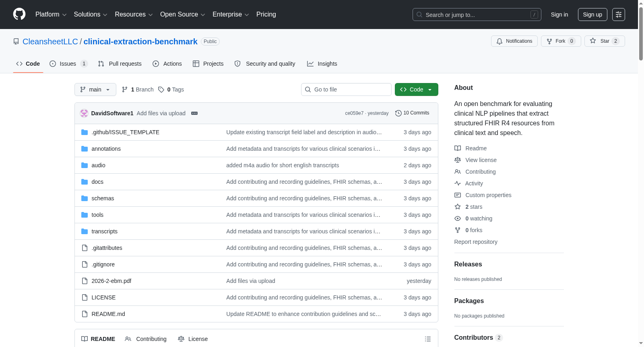This screenshot has width=644, height=347.
Task: Star this repository
Action: 605,41
